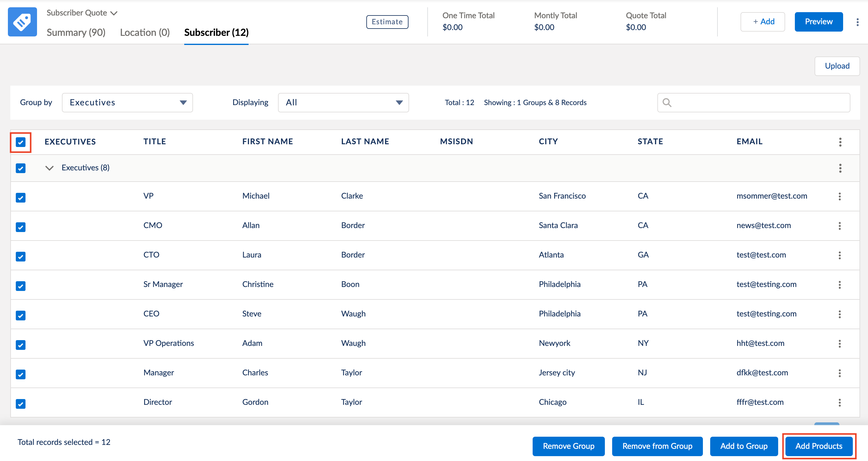Click the Santa Clara city cell
This screenshot has width=868, height=461.
[x=558, y=225]
